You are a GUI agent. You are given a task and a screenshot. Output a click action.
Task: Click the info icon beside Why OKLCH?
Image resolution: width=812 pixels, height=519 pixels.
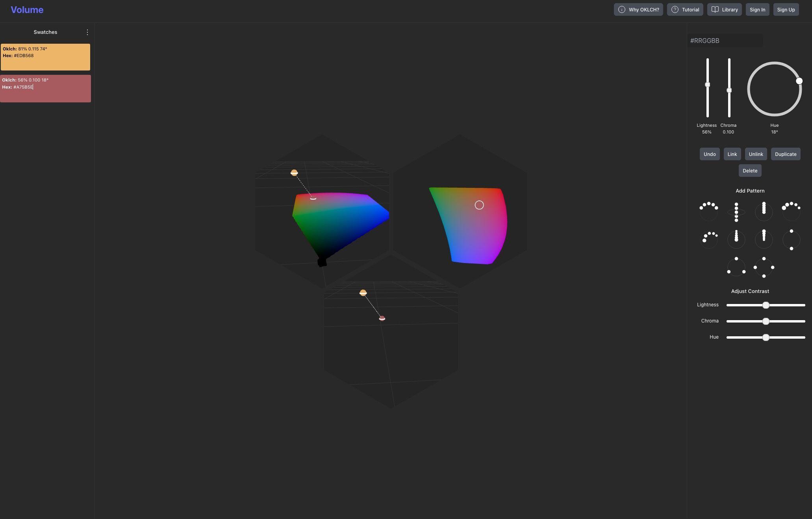coord(621,9)
